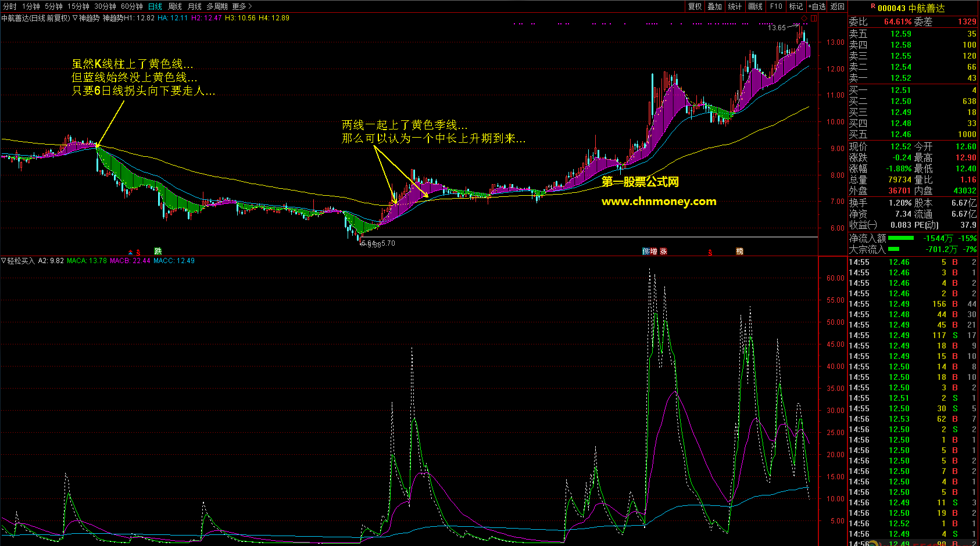Click the PE(动) 37.9 value
This screenshot has width=980, height=546.
tap(968, 225)
